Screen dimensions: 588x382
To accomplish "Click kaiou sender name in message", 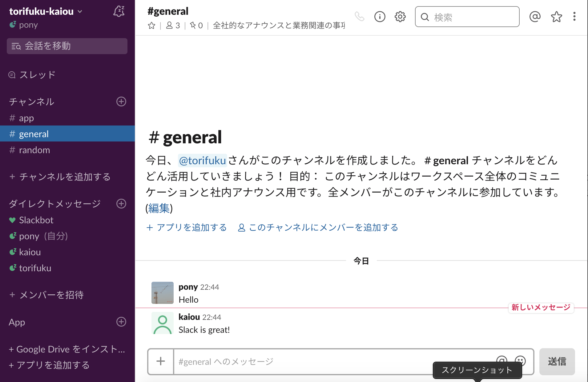I will click(x=189, y=317).
